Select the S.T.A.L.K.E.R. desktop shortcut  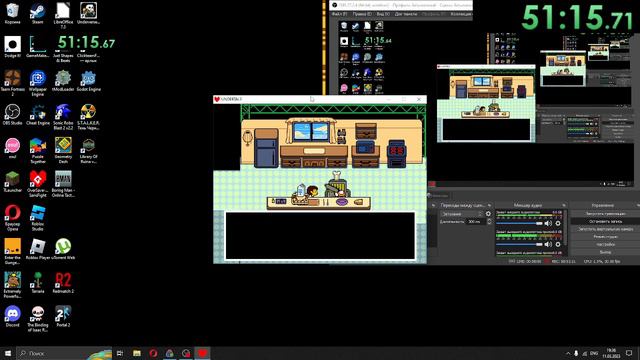(88, 117)
